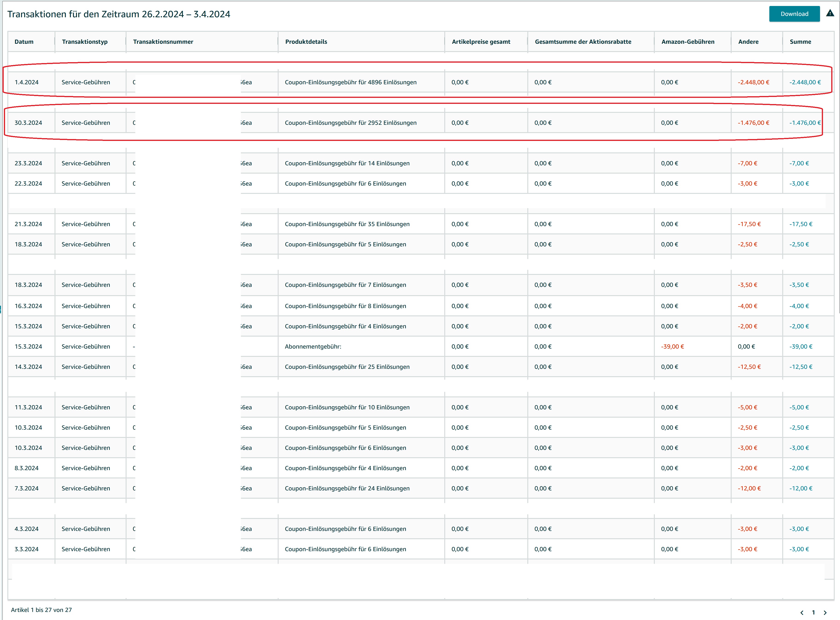Click the Produktdetails column header
This screenshot has height=620, width=840.
pyautogui.click(x=306, y=42)
